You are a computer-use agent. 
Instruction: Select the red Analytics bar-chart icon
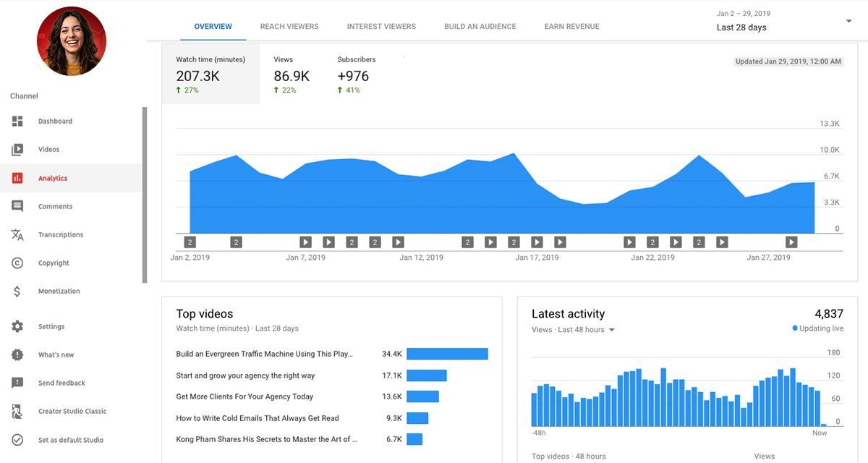[17, 178]
